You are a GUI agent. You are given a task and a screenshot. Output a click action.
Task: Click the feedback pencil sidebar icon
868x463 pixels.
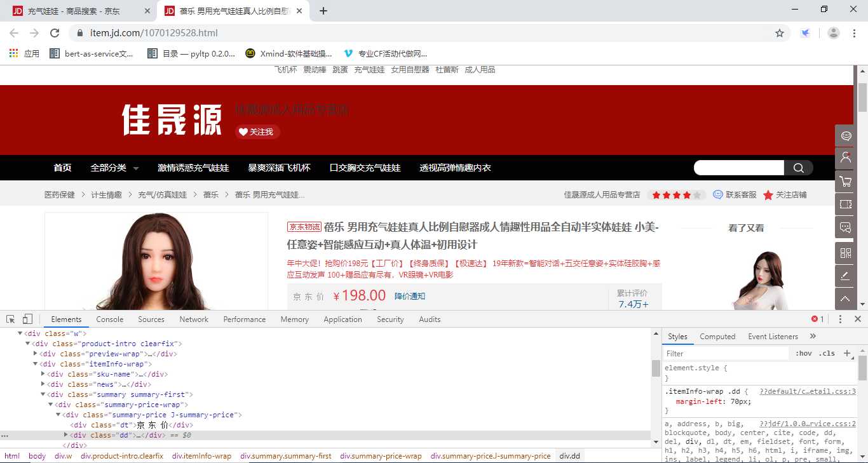(846, 276)
